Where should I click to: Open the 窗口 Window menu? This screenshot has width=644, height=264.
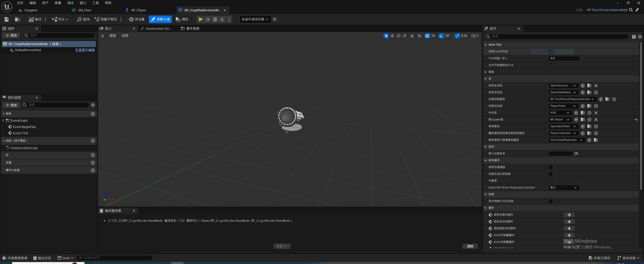83,3
